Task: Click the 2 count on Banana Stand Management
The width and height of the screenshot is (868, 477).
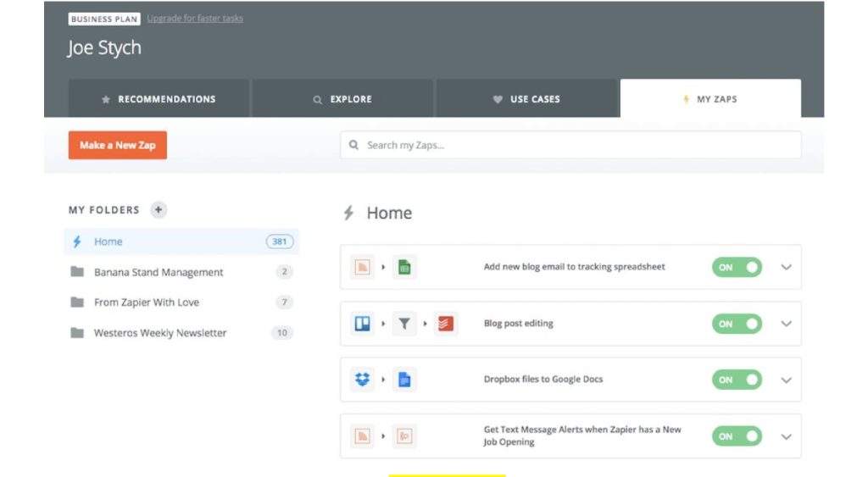Action: coord(284,272)
